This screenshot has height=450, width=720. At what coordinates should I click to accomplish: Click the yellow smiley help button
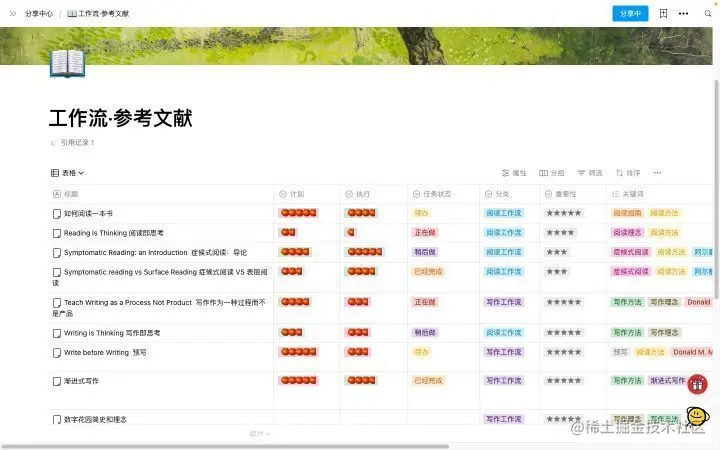pyautogui.click(x=698, y=416)
